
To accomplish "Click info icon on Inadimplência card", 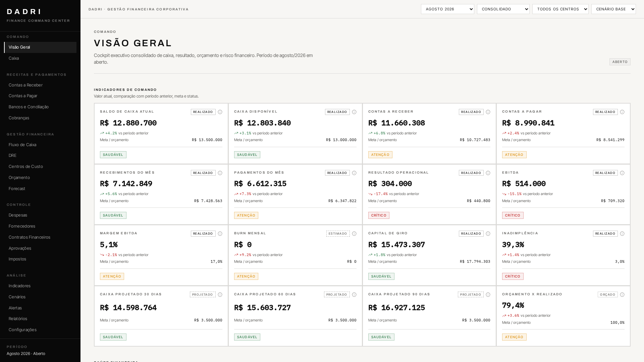I will coord(622,234).
